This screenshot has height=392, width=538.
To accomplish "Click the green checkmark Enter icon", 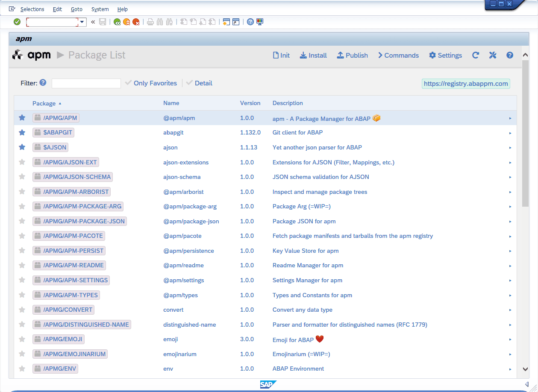I will pyautogui.click(x=17, y=22).
